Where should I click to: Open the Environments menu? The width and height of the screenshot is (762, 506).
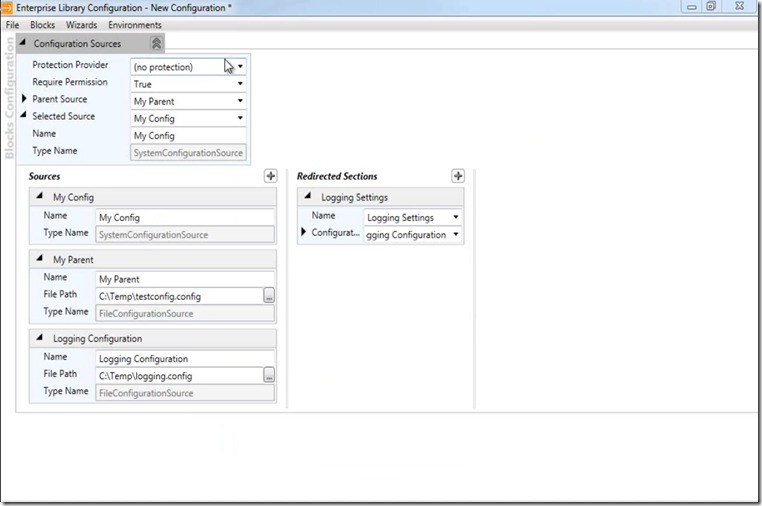pos(135,25)
